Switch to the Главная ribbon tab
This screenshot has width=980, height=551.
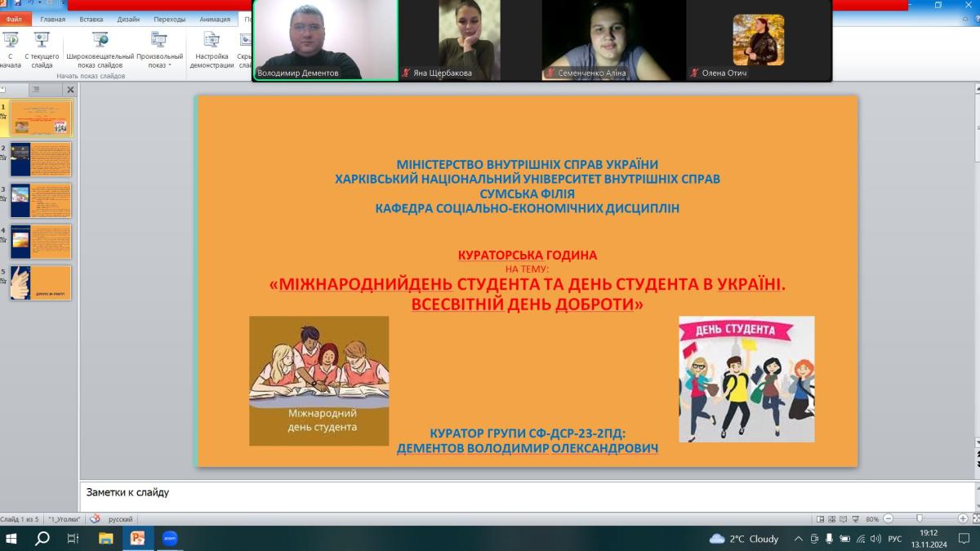click(x=53, y=19)
